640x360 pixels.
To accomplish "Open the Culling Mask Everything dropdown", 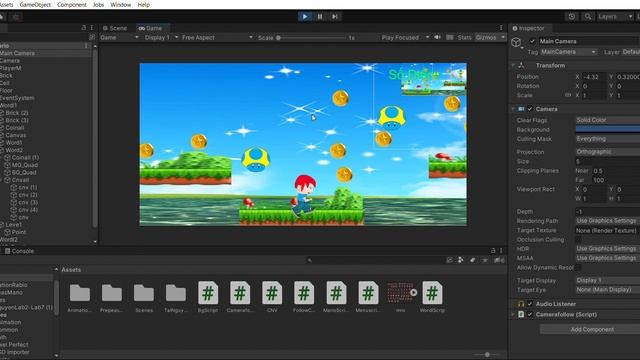I will pos(607,139).
